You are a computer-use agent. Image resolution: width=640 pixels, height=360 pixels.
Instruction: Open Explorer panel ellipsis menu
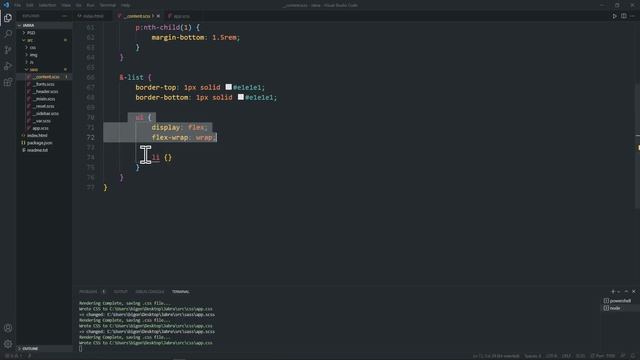click(64, 16)
